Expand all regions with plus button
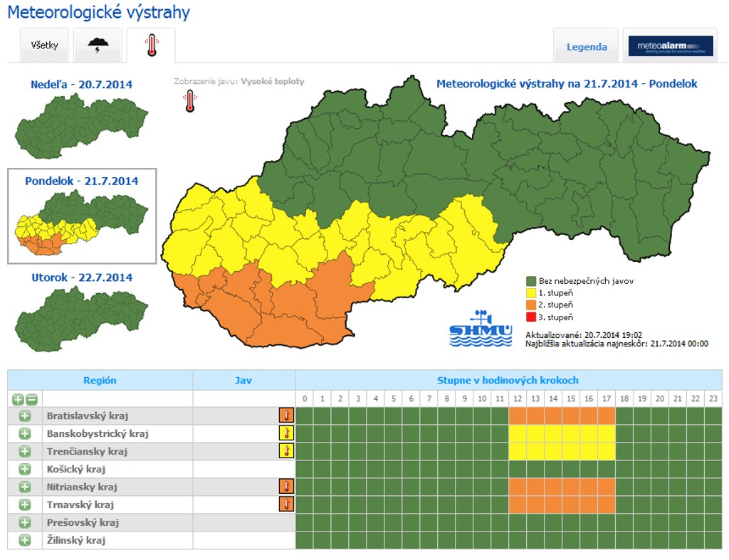This screenshot has width=729, height=560. pyautogui.click(x=18, y=399)
